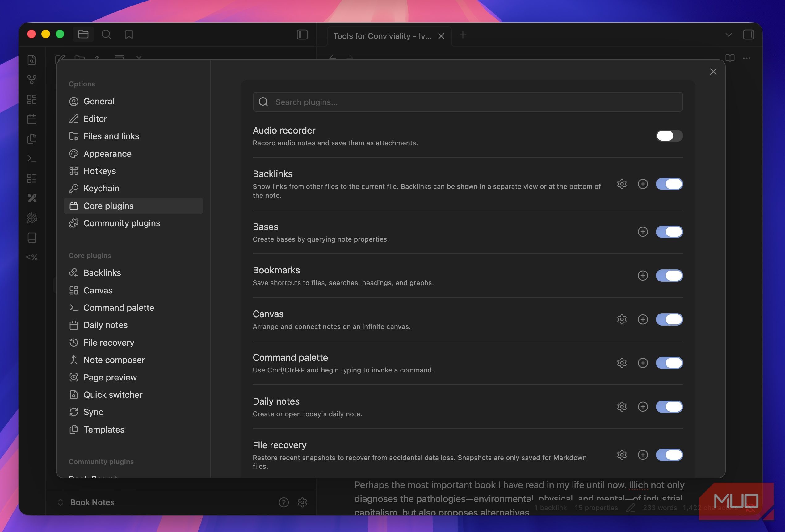Open Canvas settings in sidebar list

pos(133,290)
